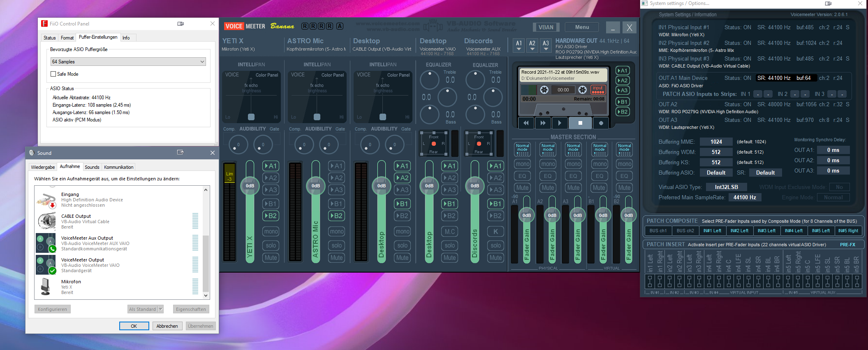This screenshot has height=350, width=868.
Task: Switch to the Wiedergabe tab
Action: pos(43,167)
